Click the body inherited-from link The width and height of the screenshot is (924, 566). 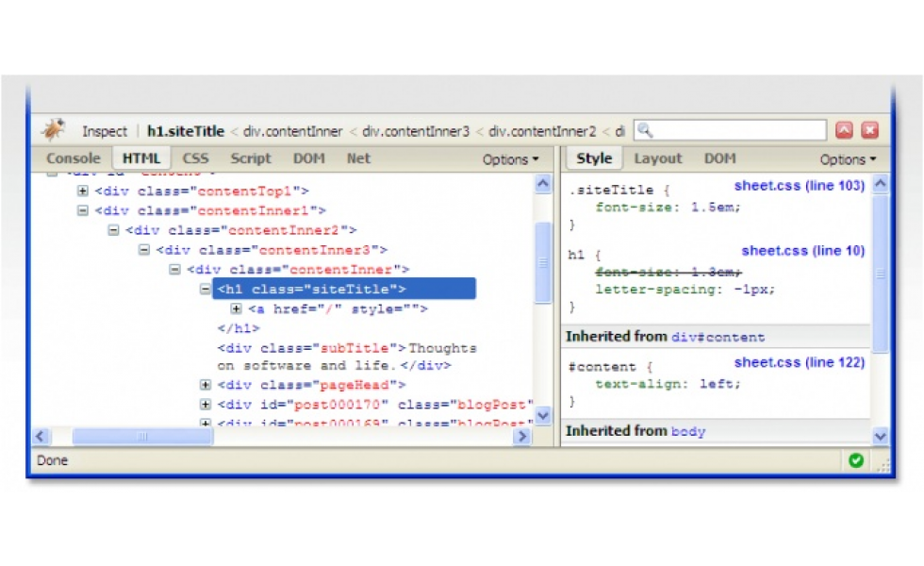click(688, 432)
